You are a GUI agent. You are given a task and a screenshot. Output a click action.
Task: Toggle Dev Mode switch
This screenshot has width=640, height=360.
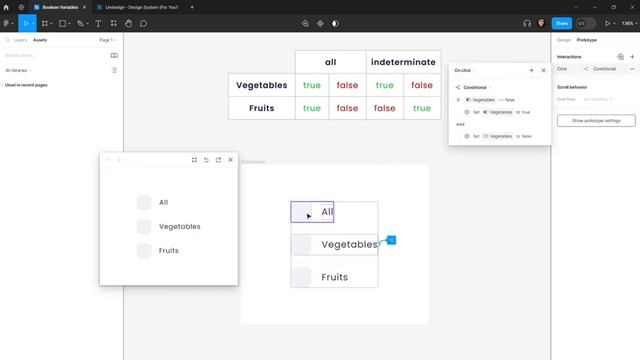586,24
